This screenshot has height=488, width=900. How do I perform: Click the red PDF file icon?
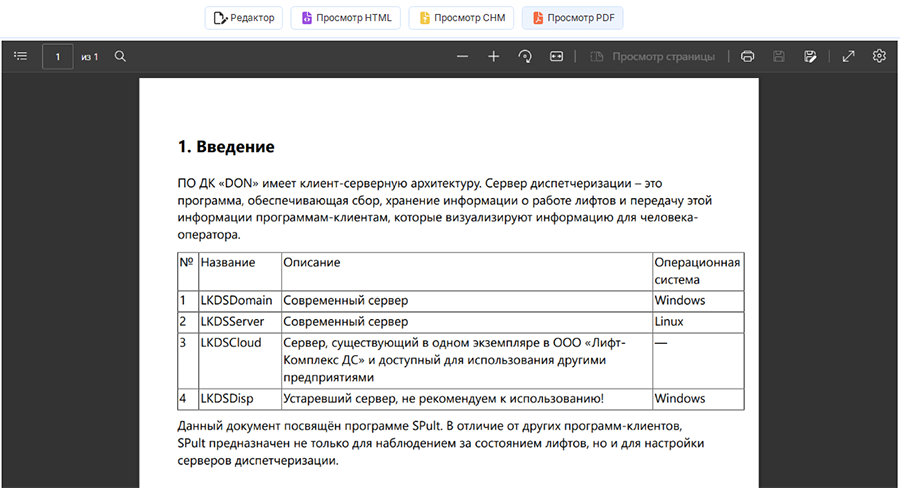click(x=538, y=18)
